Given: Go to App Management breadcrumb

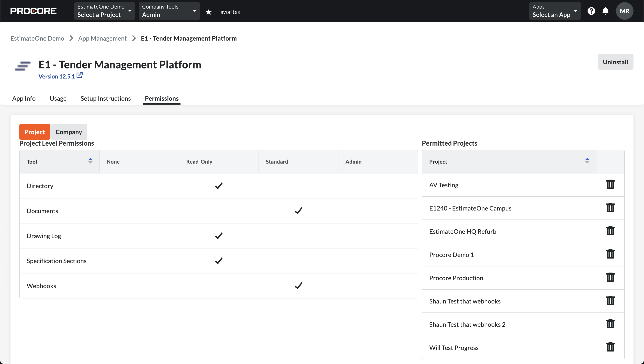Looking at the screenshot, I should click(x=103, y=38).
